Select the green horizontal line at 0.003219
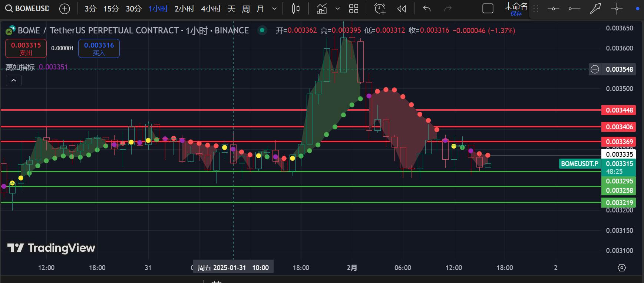This screenshot has width=644, height=283. click(x=300, y=202)
